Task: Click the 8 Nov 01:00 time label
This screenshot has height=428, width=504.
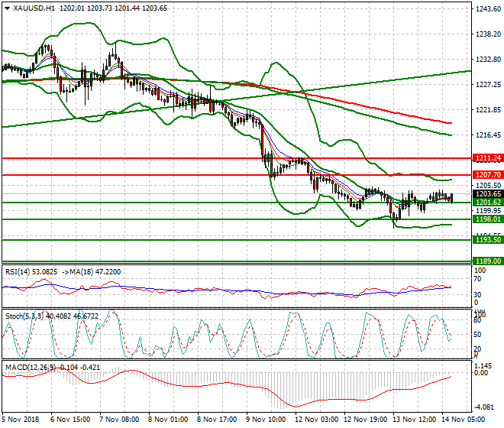Action: coord(168,420)
